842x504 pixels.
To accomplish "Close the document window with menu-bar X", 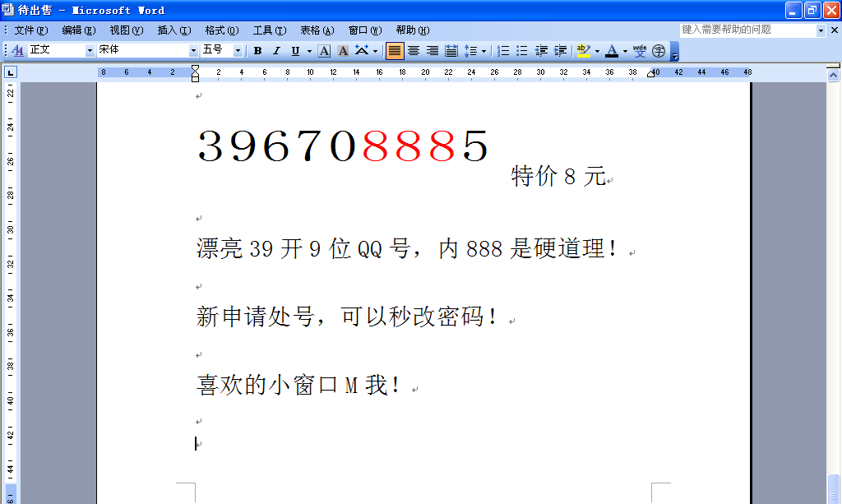I will coord(835,30).
